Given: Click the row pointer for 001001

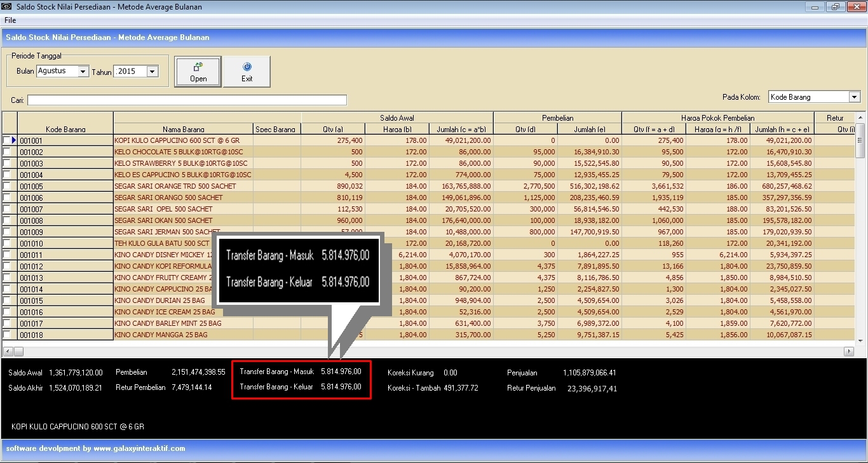Looking at the screenshot, I should coord(13,140).
